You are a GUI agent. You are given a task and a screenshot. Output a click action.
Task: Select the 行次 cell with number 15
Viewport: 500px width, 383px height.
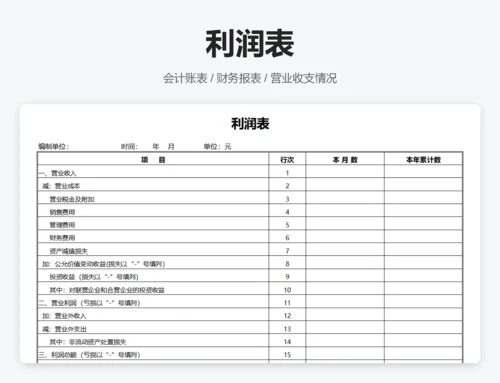pyautogui.click(x=287, y=354)
